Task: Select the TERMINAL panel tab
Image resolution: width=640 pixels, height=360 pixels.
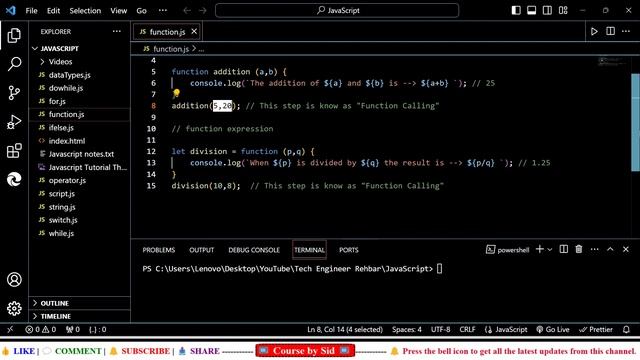Action: click(309, 250)
